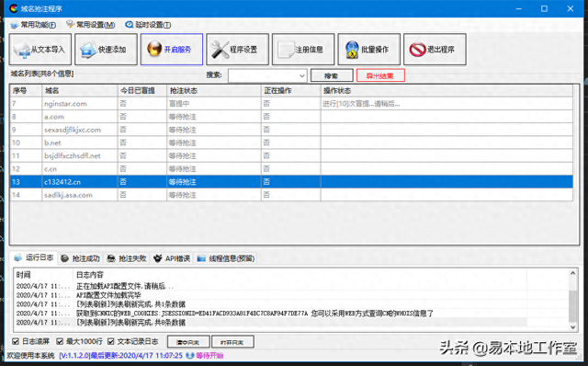588x366 pixels.
Task: Open the 常用设置(M) menu
Action: (91, 25)
